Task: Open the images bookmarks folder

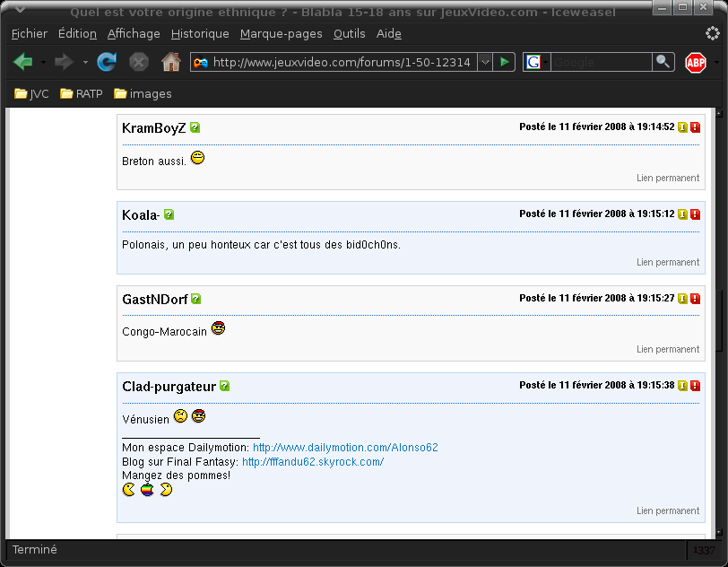Action: [143, 94]
